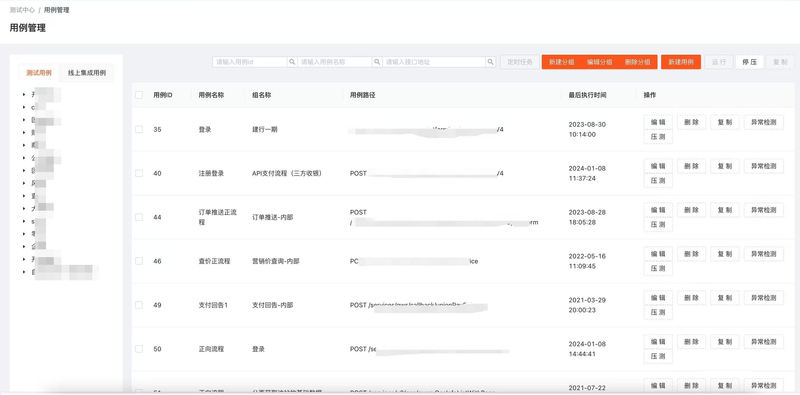Tick the select-all checkbox in table header

pos(139,95)
